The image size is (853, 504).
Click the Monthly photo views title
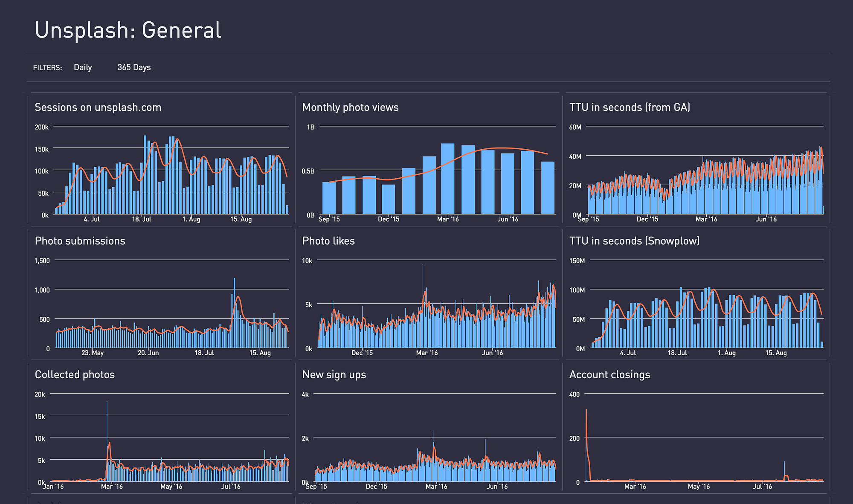click(350, 107)
